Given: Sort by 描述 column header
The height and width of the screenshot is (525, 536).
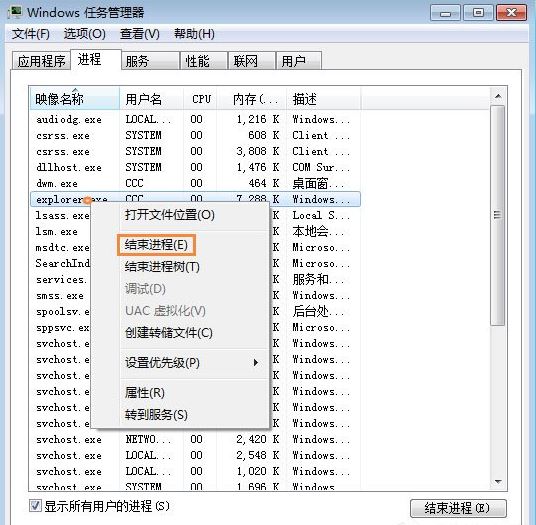Looking at the screenshot, I should [x=323, y=99].
